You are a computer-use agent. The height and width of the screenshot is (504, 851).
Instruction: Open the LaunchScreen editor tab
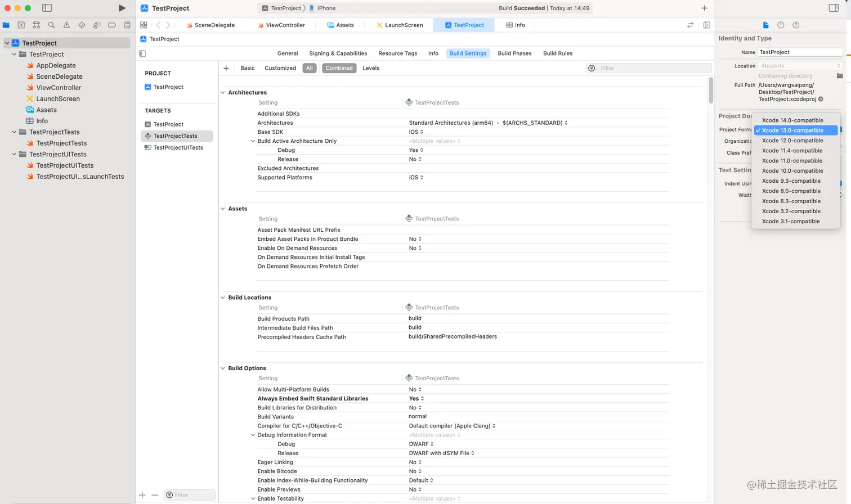coord(400,25)
